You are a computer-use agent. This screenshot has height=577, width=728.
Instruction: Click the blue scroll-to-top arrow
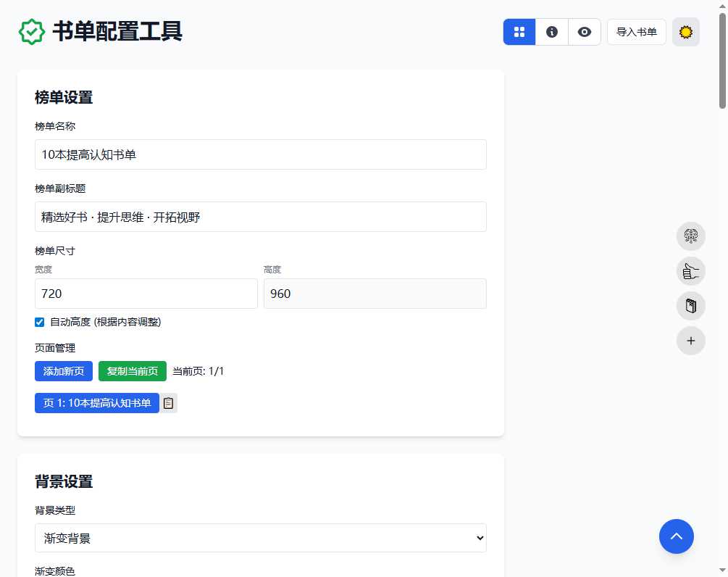(x=677, y=536)
